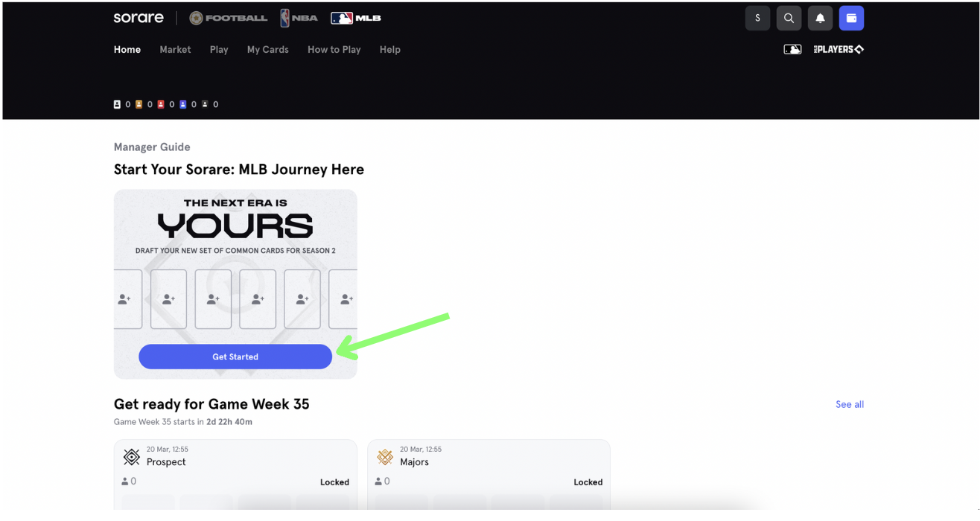Click 'Start Your Sorare: MLB Journey Here' heading

[x=239, y=169]
